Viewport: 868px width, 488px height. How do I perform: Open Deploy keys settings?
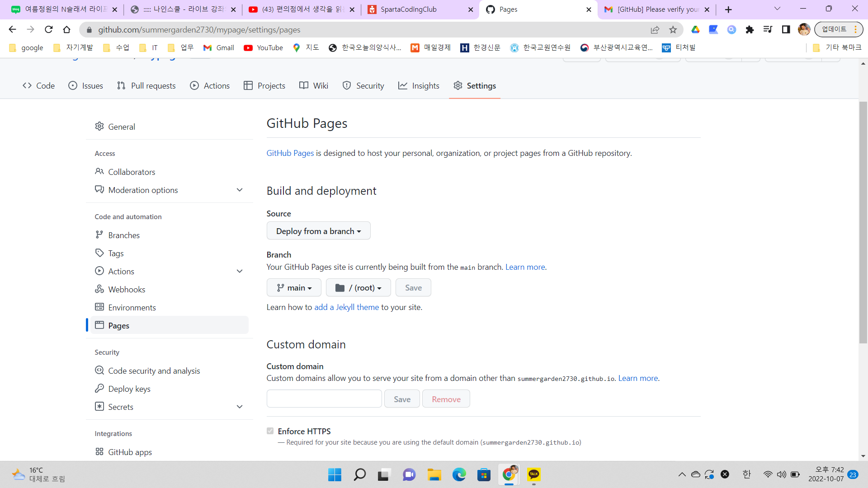pyautogui.click(x=169, y=389)
